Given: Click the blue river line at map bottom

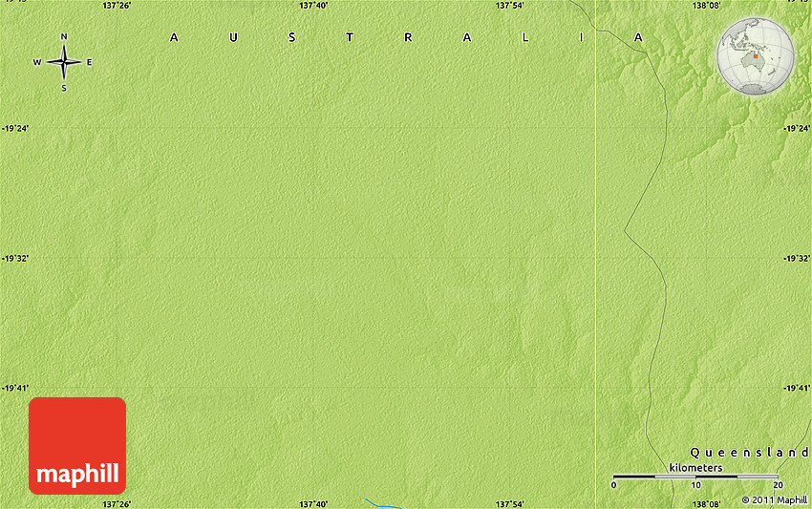Looking at the screenshot, I should tap(384, 504).
